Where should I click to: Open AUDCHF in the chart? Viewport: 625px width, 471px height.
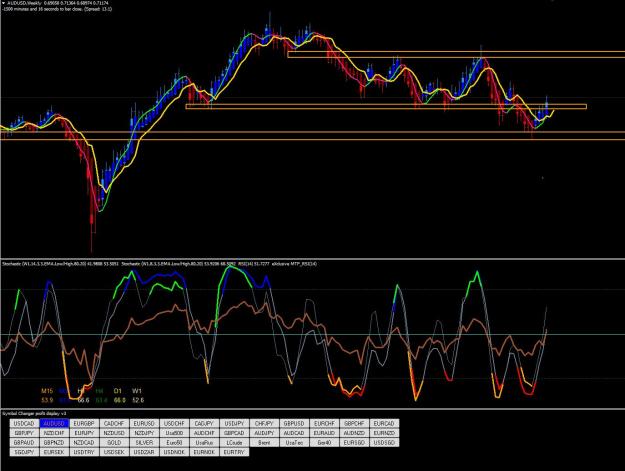pos(204,433)
